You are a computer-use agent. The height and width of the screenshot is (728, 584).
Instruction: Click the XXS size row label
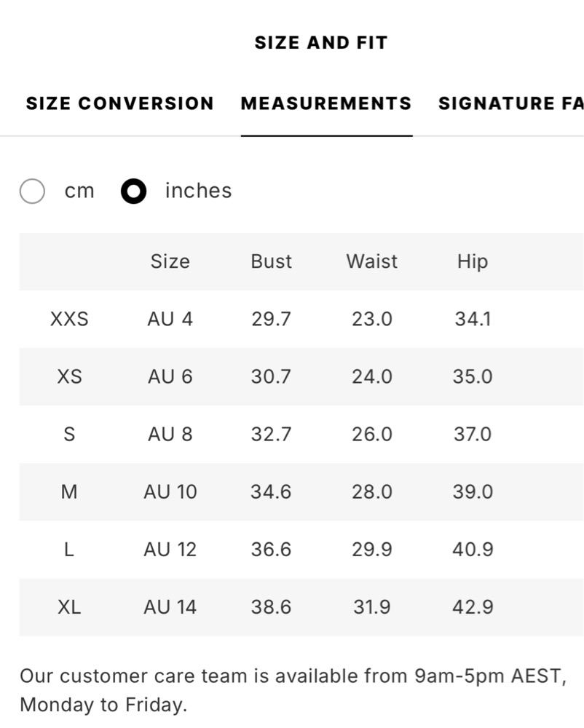(x=69, y=319)
